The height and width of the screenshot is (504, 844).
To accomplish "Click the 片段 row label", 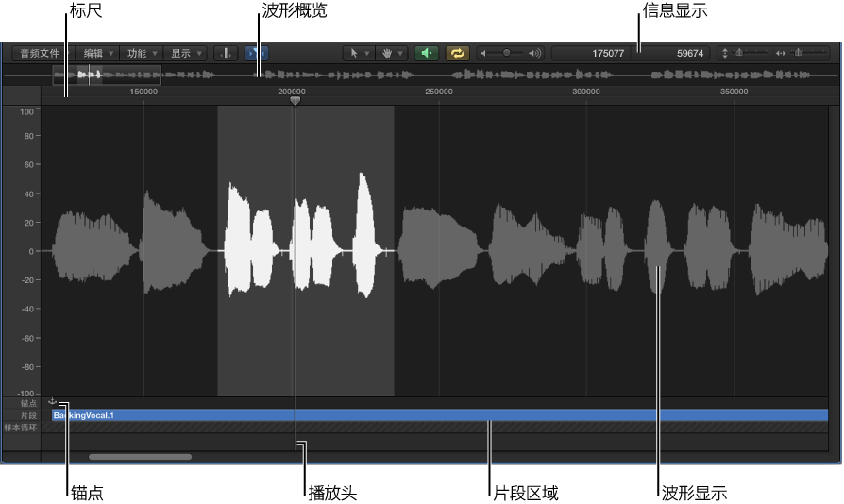I will click(29, 416).
